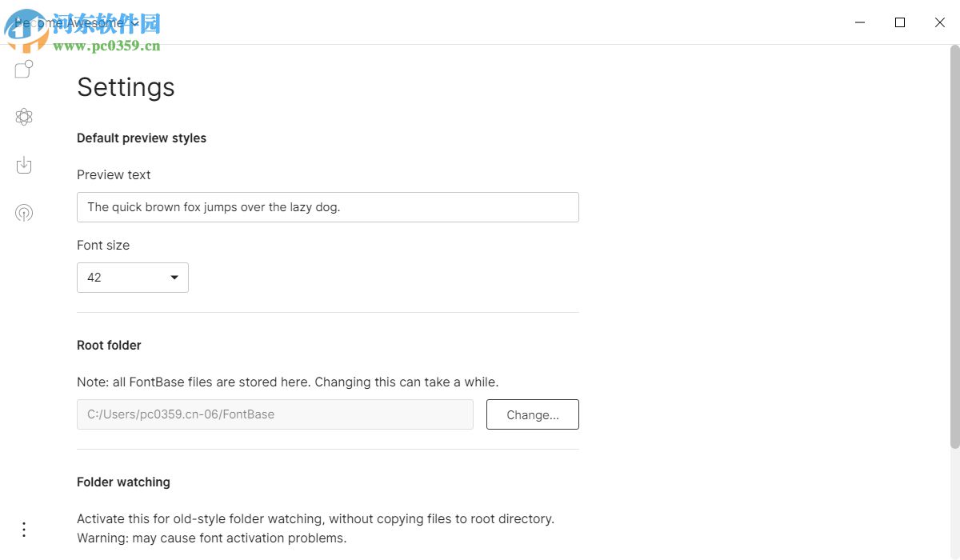
Task: Close the FontBase window
Action: [940, 22]
